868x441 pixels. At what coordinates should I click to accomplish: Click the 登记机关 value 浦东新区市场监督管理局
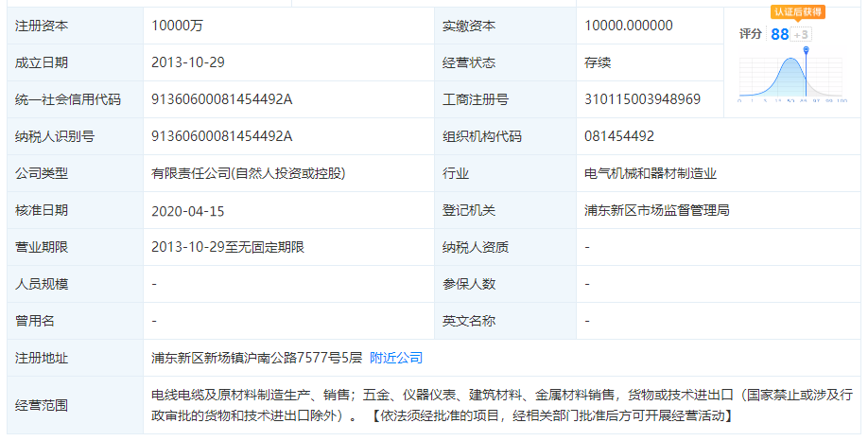point(657,210)
